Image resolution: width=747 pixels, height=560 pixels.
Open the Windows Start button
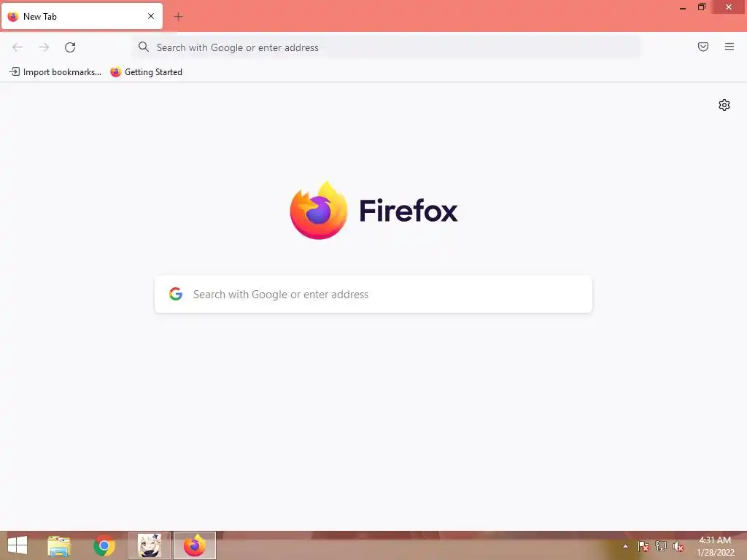(x=18, y=545)
